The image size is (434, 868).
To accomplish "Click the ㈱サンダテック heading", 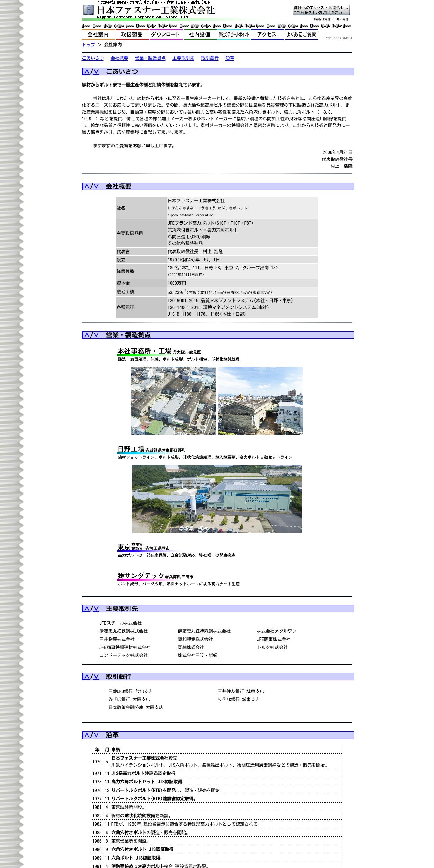I will [x=141, y=576].
